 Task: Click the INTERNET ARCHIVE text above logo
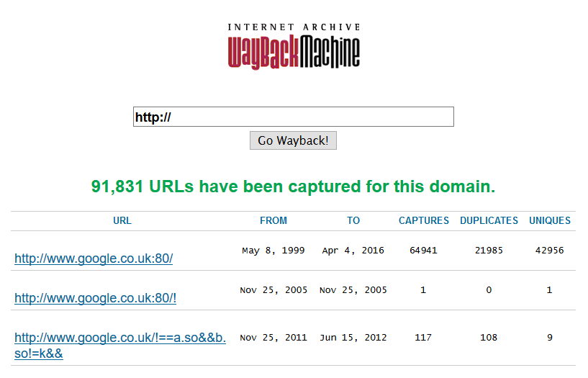click(x=294, y=27)
